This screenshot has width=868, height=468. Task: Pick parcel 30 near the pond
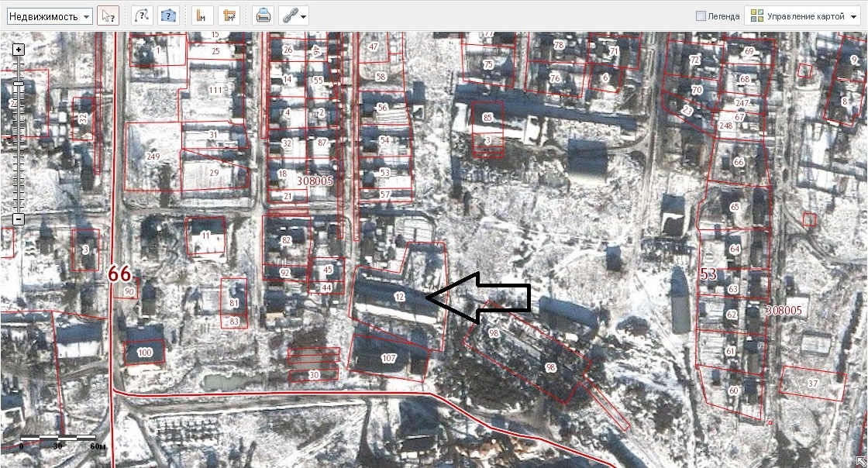tap(314, 375)
